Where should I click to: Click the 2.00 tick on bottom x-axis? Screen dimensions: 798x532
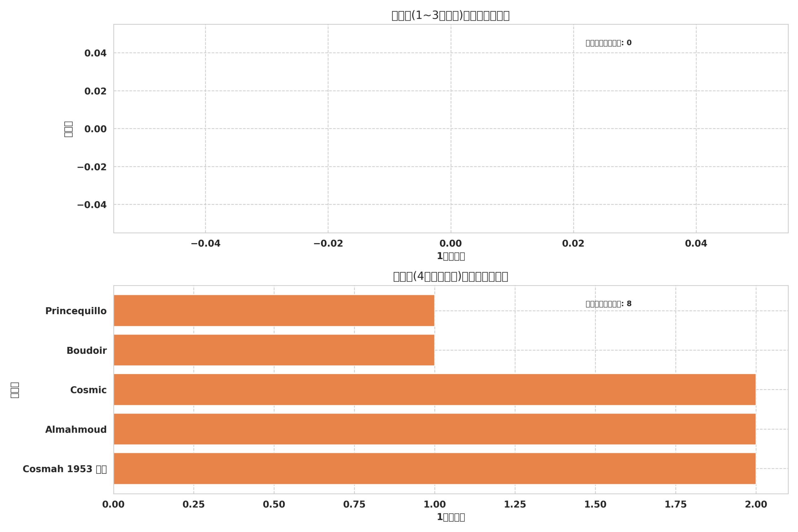756,505
